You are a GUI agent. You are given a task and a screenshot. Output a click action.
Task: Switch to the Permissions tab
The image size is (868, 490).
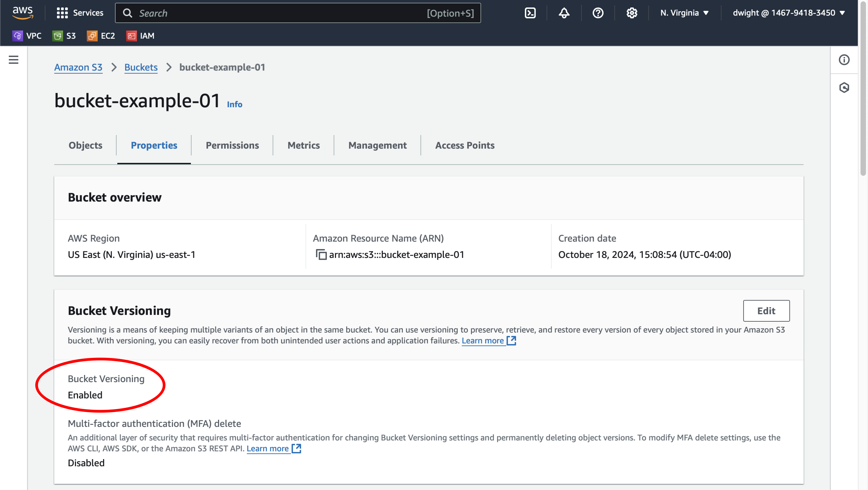tap(232, 145)
